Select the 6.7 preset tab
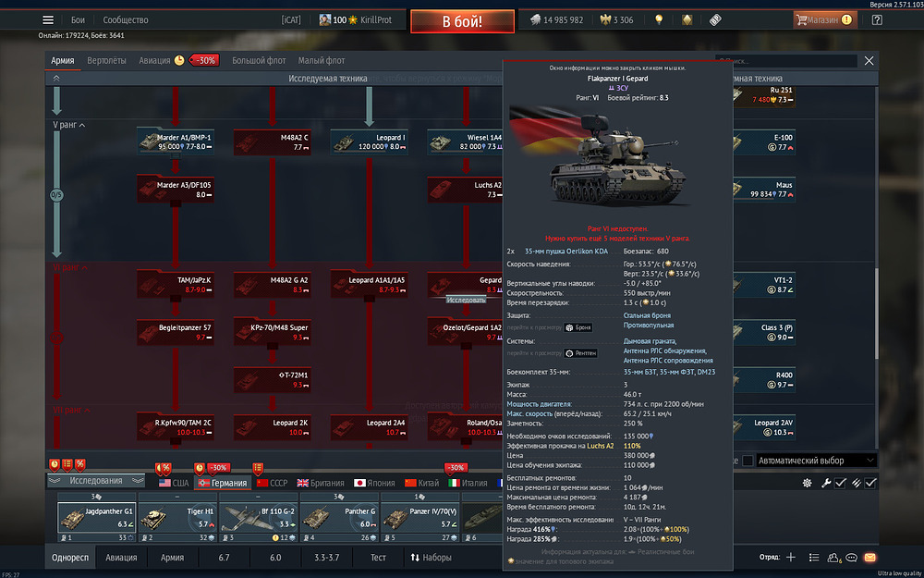Image resolution: width=924 pixels, height=578 pixels. pyautogui.click(x=224, y=558)
